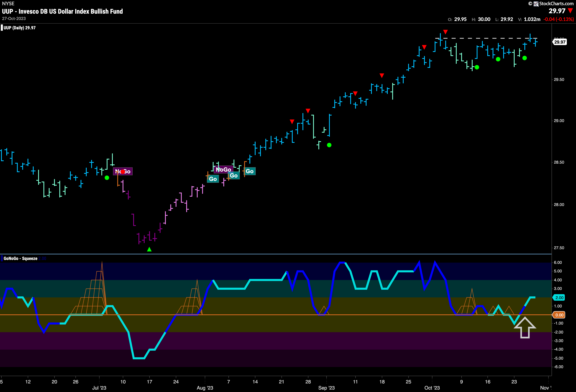Click the 27.50 price axis label

(x=559, y=248)
